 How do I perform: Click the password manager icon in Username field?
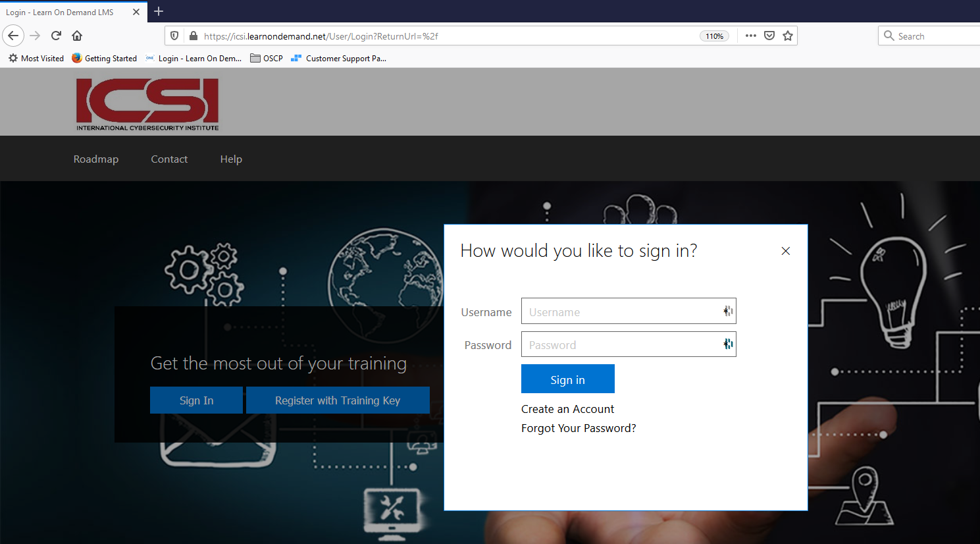point(728,311)
